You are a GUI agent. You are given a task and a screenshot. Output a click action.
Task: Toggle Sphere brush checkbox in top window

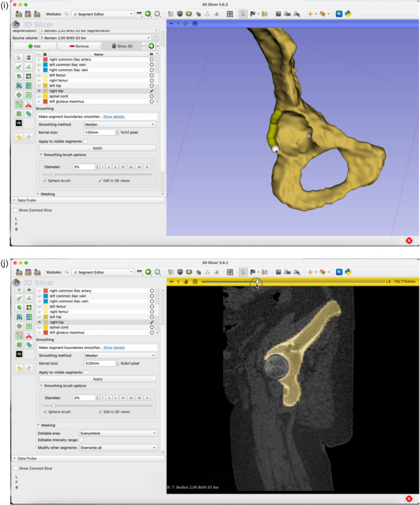click(45, 181)
